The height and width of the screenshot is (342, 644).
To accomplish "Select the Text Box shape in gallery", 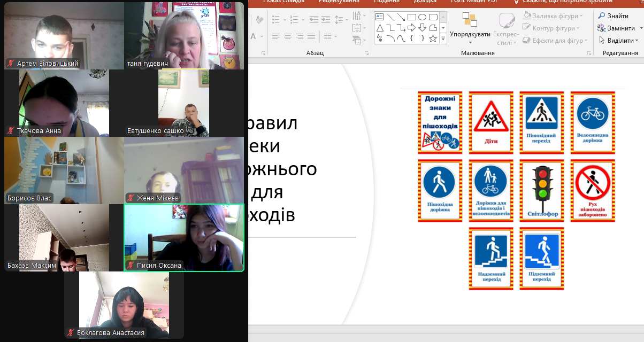I will pyautogui.click(x=379, y=17).
